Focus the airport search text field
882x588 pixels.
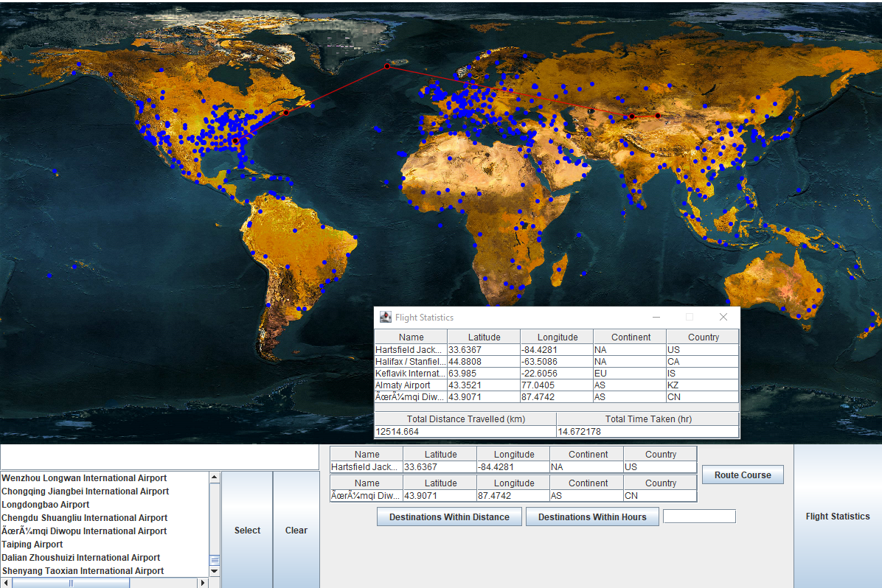click(x=159, y=457)
